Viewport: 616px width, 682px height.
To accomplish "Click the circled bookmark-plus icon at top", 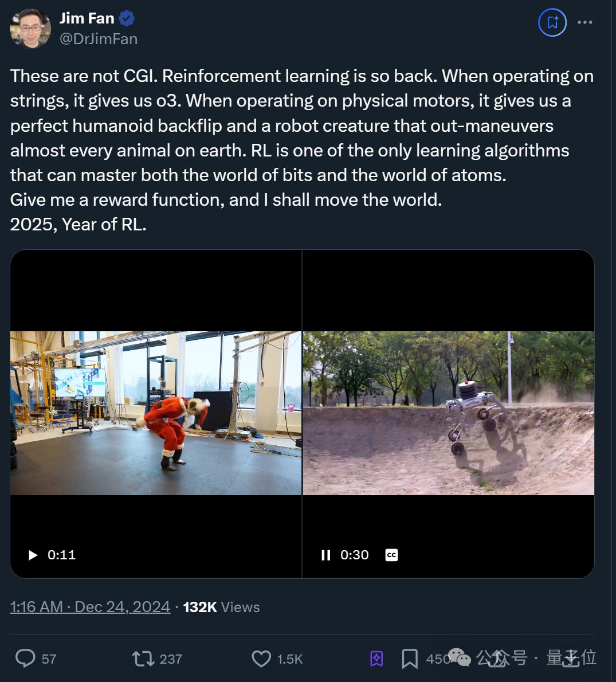I will click(x=552, y=22).
